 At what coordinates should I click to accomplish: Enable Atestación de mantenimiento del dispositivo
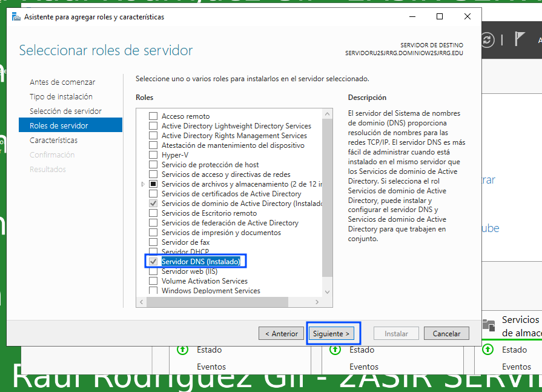(x=153, y=145)
